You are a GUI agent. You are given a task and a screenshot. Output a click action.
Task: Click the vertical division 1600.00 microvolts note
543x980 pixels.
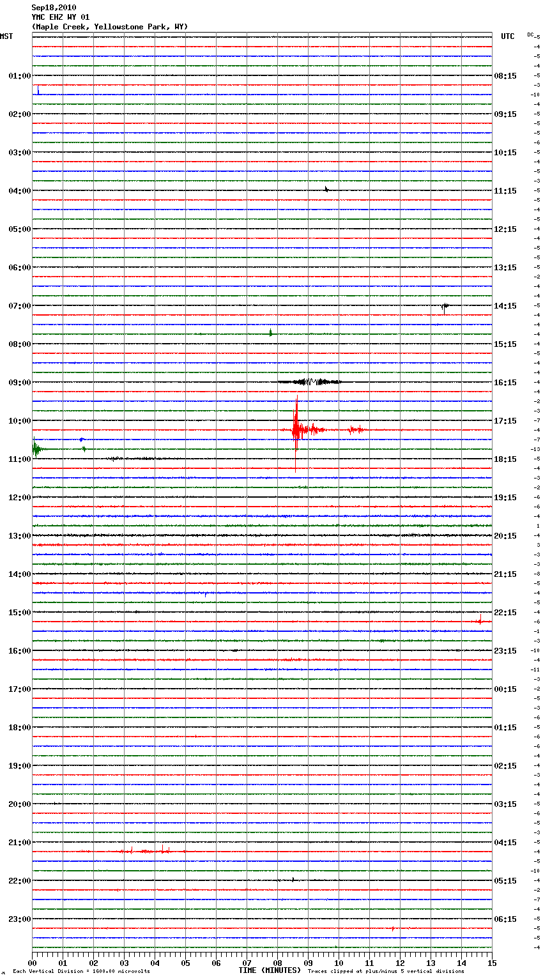[81, 971]
